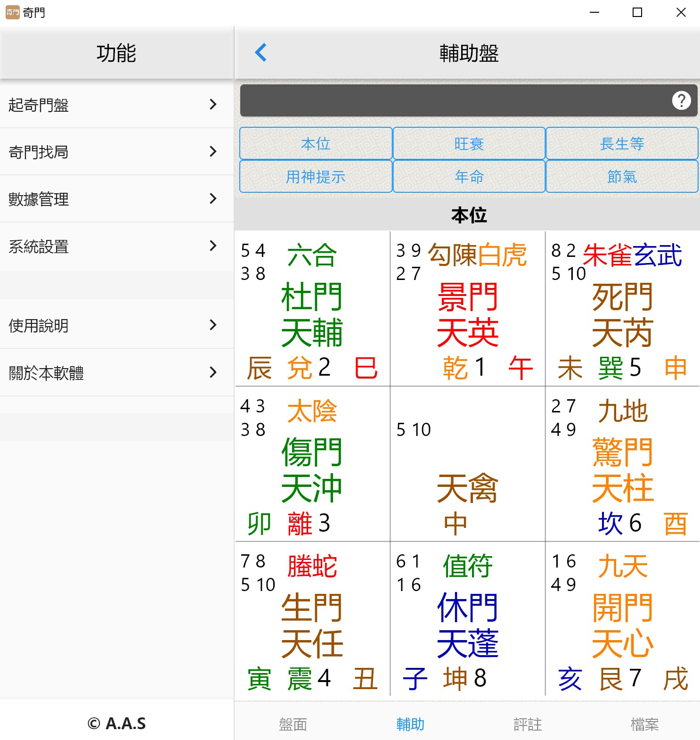700x740 pixels.
Task: Click 驚門 gate text
Action: click(x=623, y=452)
